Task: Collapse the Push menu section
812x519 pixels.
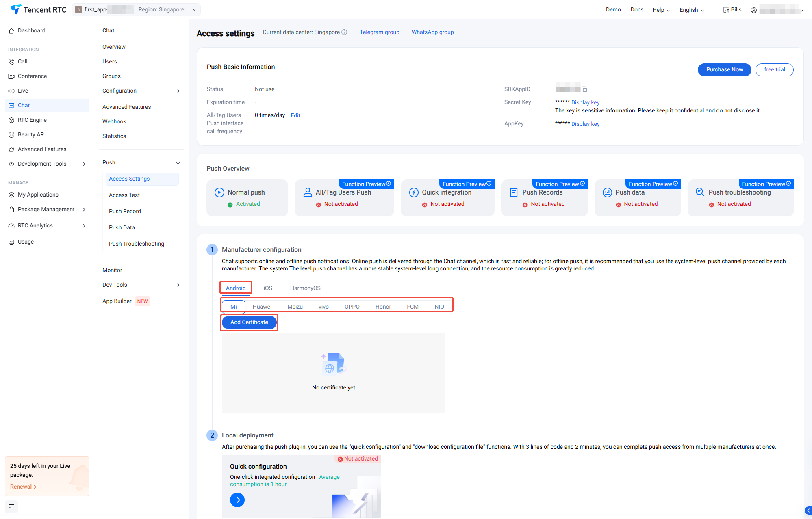Action: (x=178, y=163)
